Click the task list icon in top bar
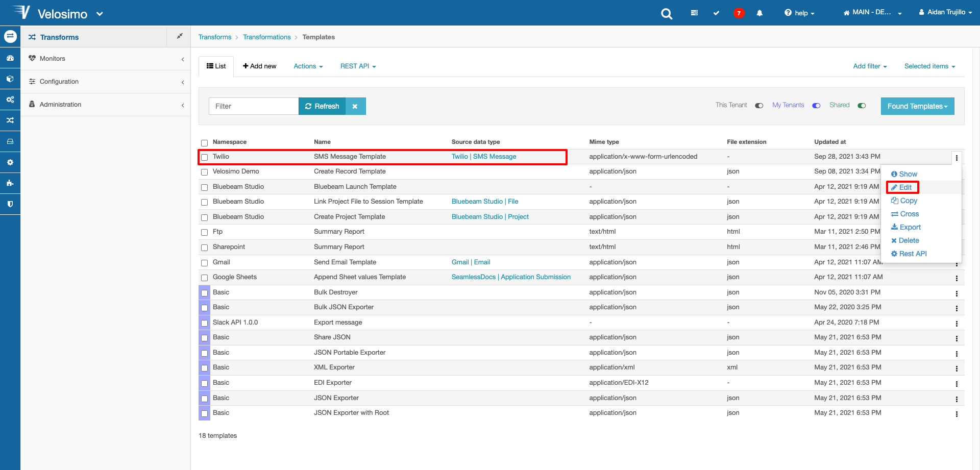980x470 pixels. tap(694, 13)
